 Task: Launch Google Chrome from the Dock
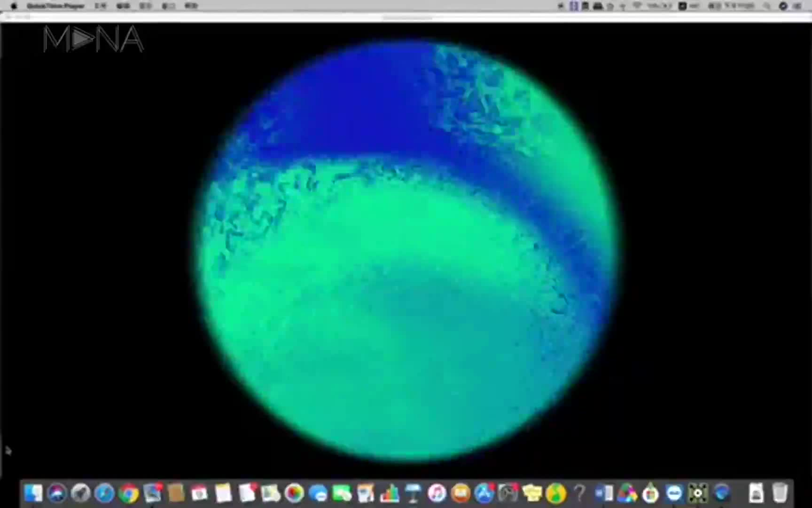128,493
